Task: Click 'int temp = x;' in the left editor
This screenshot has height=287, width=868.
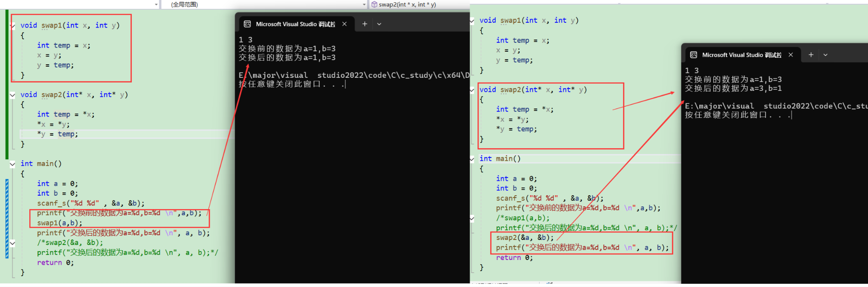Action: [64, 46]
